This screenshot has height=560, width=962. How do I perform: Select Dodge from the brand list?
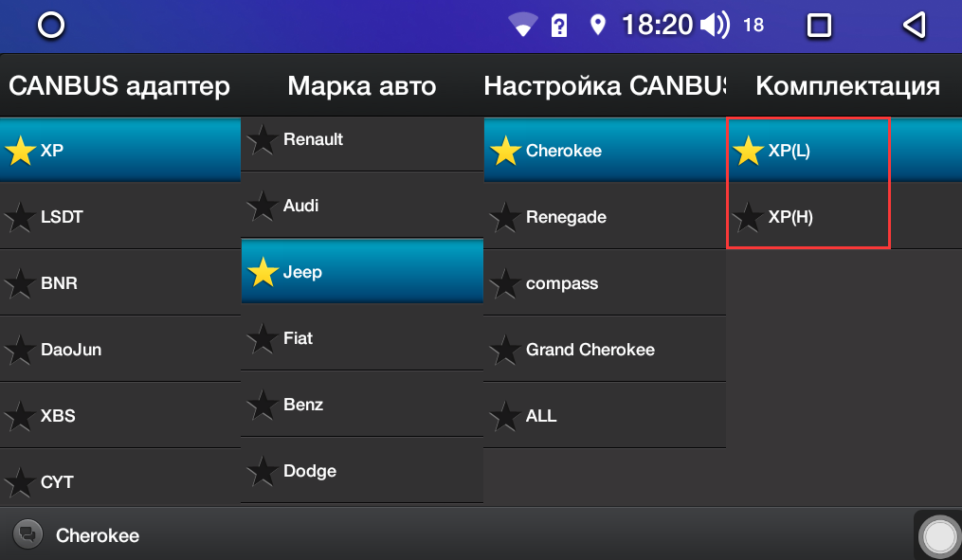[x=362, y=470]
